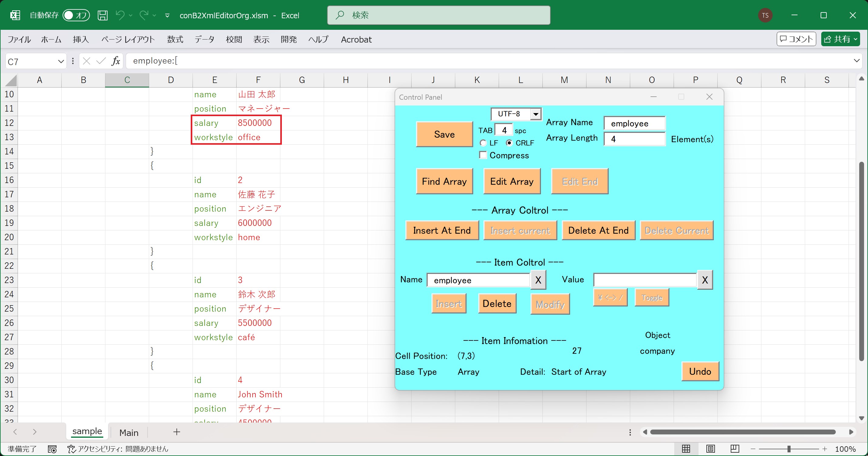Click the zoom slider handle in status bar
The height and width of the screenshot is (456, 868).
point(789,449)
